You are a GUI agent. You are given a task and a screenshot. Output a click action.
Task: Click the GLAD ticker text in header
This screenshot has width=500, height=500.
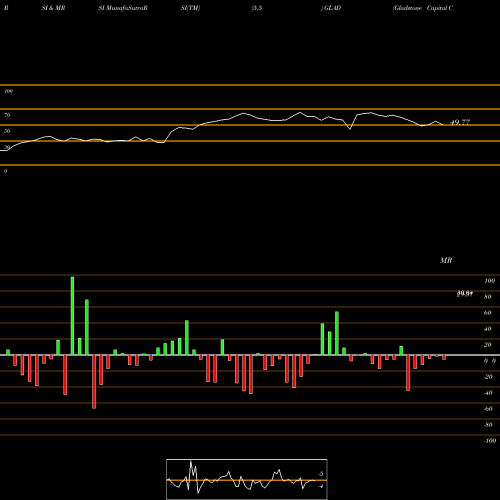(x=332, y=8)
